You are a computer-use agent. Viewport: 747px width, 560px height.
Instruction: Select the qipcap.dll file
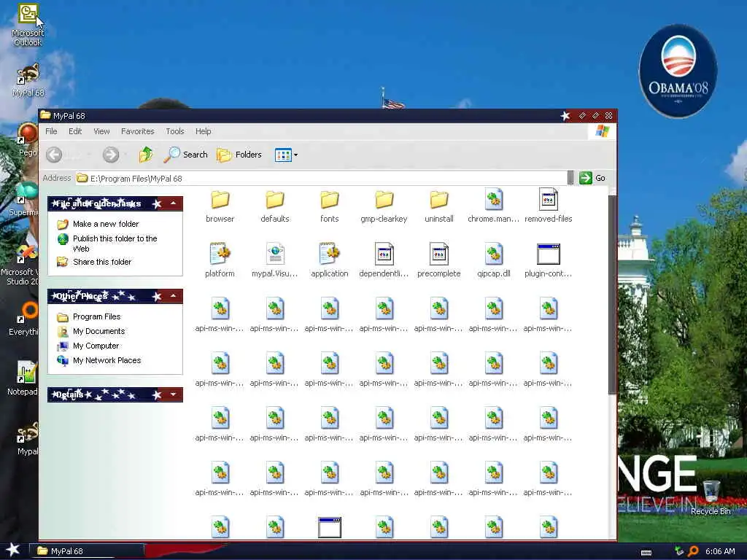(494, 260)
